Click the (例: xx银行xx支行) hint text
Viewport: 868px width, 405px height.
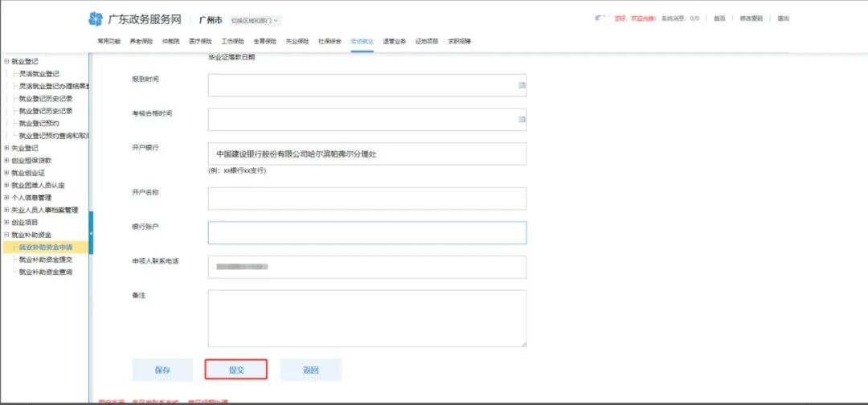click(237, 171)
